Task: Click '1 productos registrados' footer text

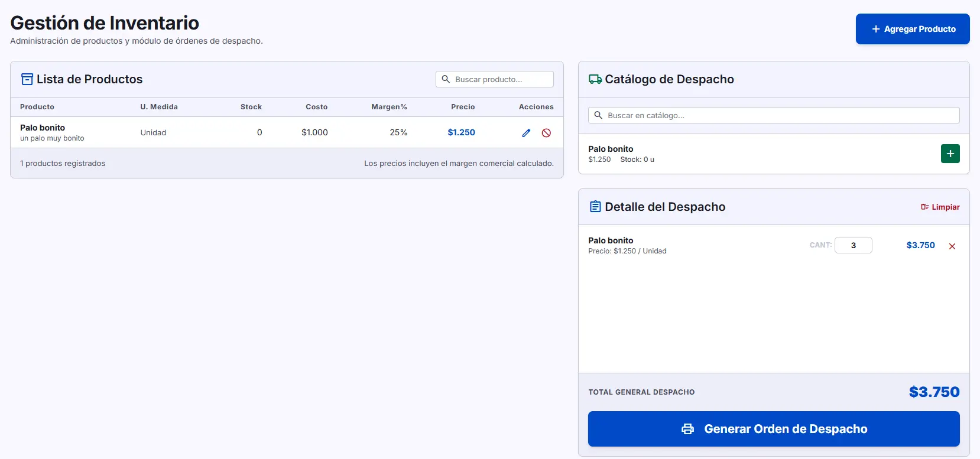Action: pos(63,164)
